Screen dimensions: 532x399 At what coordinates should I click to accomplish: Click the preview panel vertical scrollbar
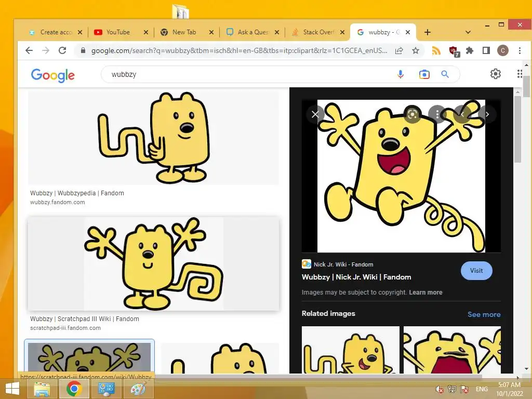click(517, 129)
